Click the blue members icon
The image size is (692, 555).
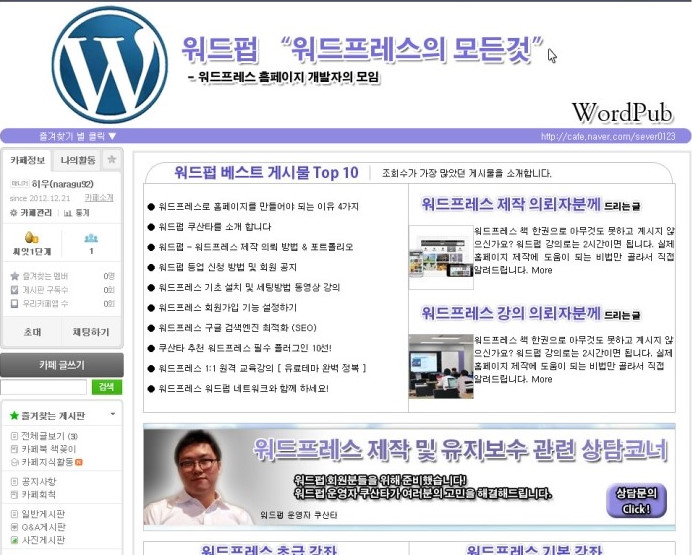click(x=91, y=238)
